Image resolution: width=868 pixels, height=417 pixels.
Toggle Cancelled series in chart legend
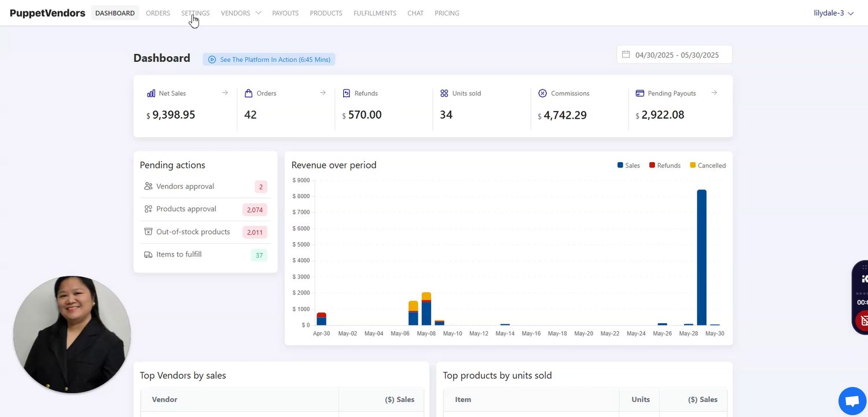click(707, 166)
